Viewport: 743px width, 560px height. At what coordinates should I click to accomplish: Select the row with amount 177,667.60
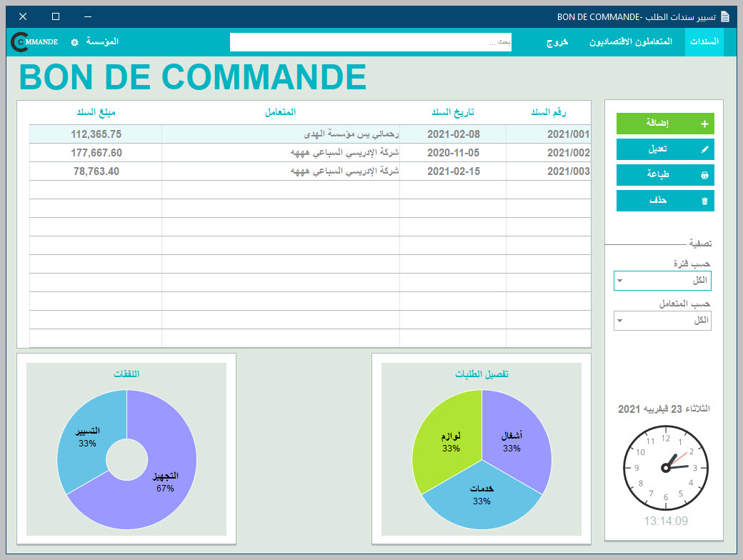click(96, 153)
